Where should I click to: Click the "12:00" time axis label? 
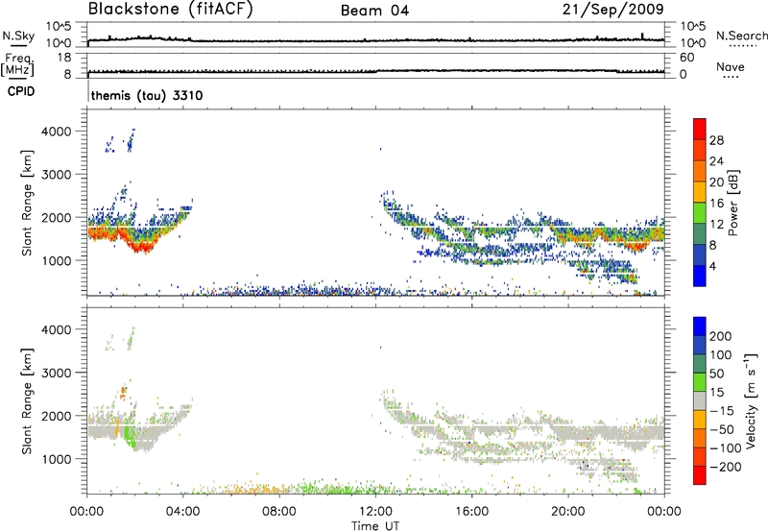(x=375, y=512)
